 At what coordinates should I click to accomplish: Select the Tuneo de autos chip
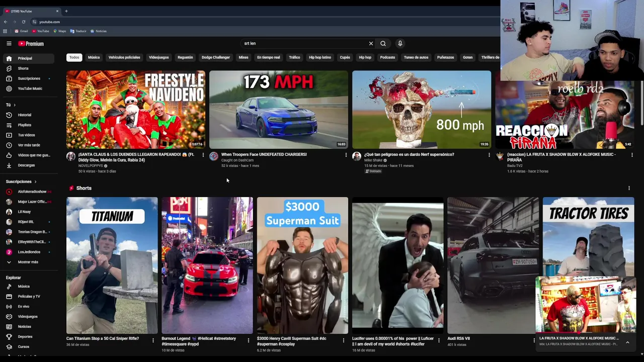tap(416, 57)
